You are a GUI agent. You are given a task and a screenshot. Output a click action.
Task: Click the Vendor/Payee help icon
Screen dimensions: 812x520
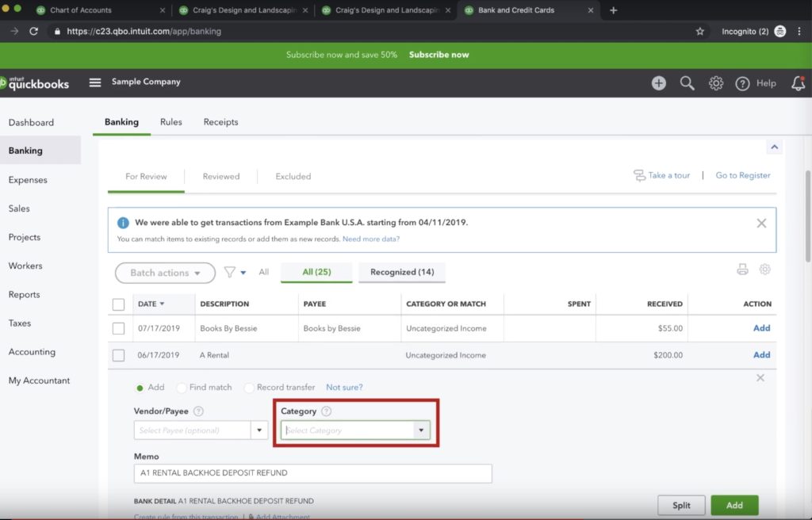[x=198, y=411]
